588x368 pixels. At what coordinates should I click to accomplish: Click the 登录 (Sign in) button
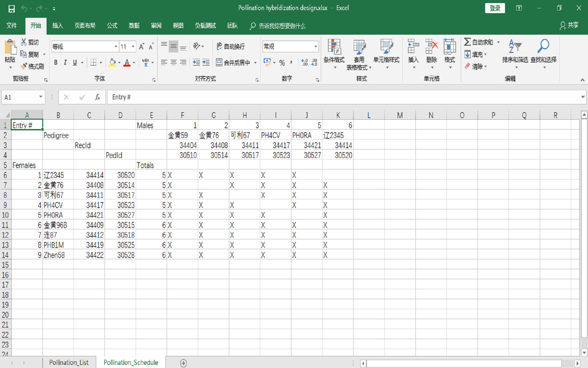click(495, 8)
